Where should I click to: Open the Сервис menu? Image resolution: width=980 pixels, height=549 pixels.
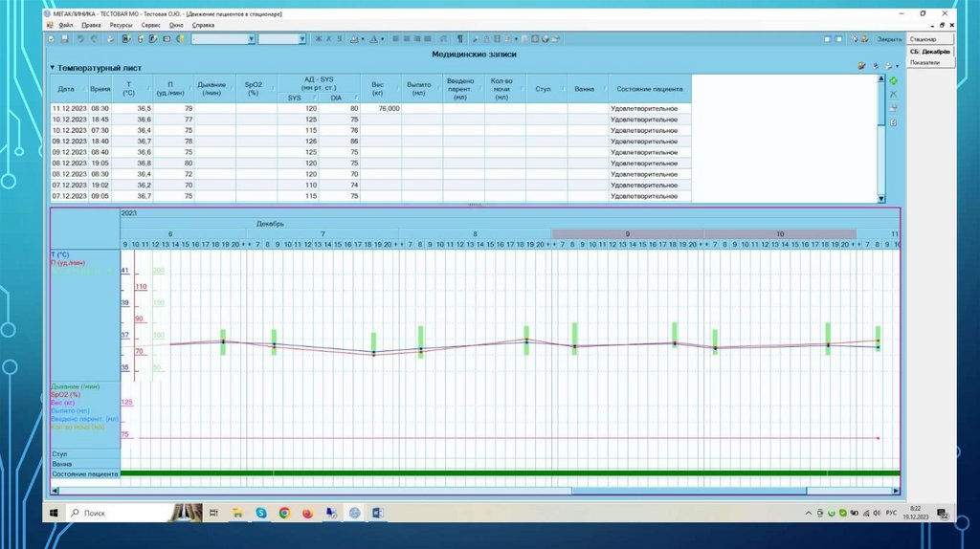tap(150, 26)
